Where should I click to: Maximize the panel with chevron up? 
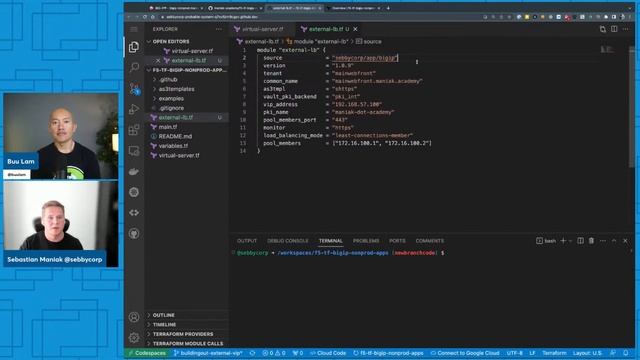614,241
